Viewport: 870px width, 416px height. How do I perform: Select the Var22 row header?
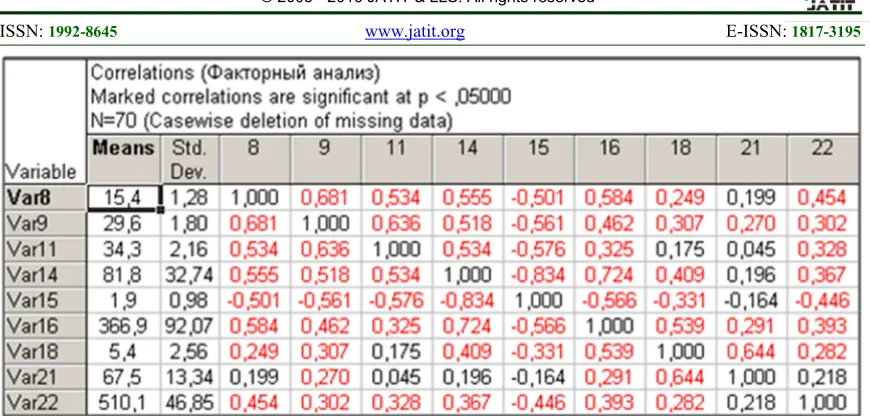click(44, 403)
